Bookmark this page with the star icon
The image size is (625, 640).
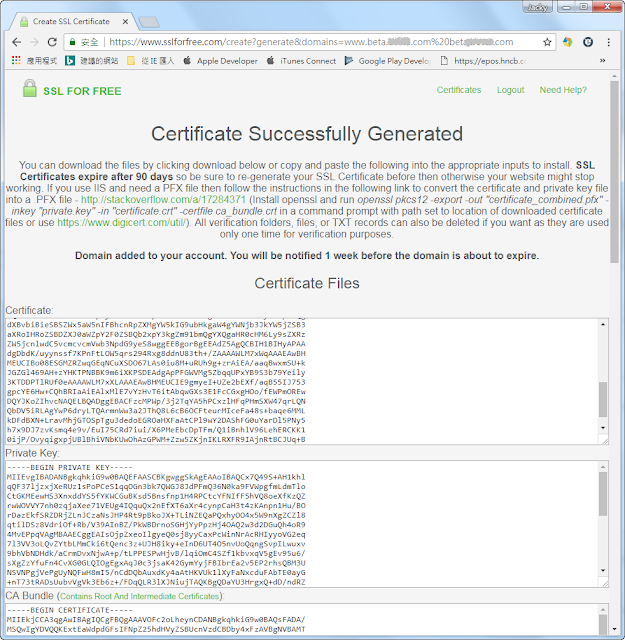point(547,42)
